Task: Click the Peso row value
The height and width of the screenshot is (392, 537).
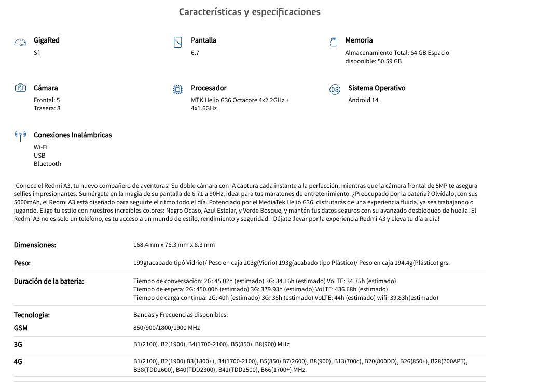Action: click(292, 263)
